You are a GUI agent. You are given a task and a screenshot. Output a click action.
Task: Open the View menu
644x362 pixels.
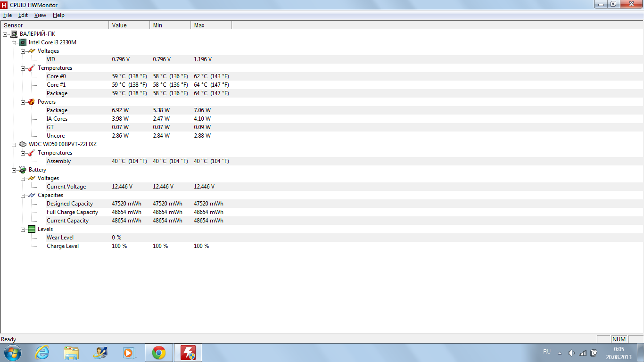[x=40, y=15]
